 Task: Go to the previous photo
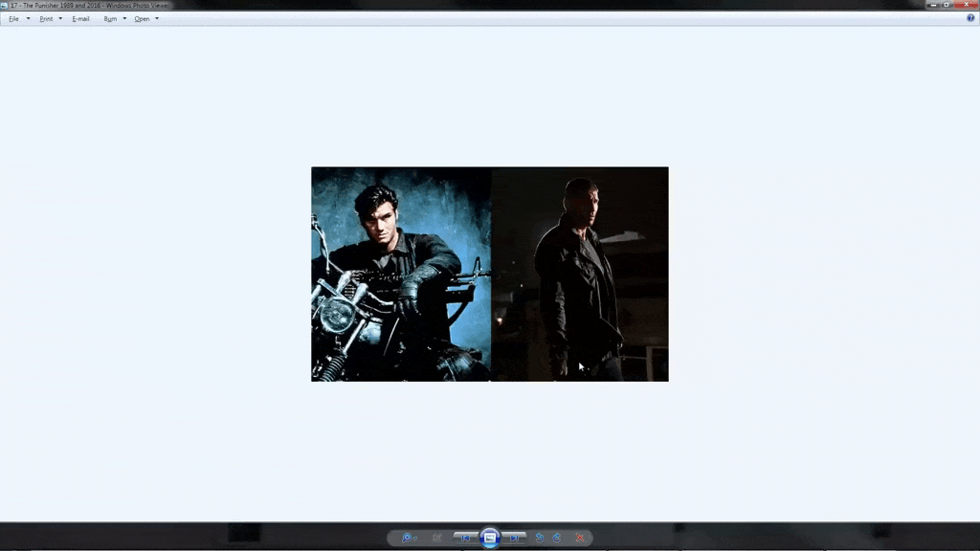pyautogui.click(x=465, y=538)
